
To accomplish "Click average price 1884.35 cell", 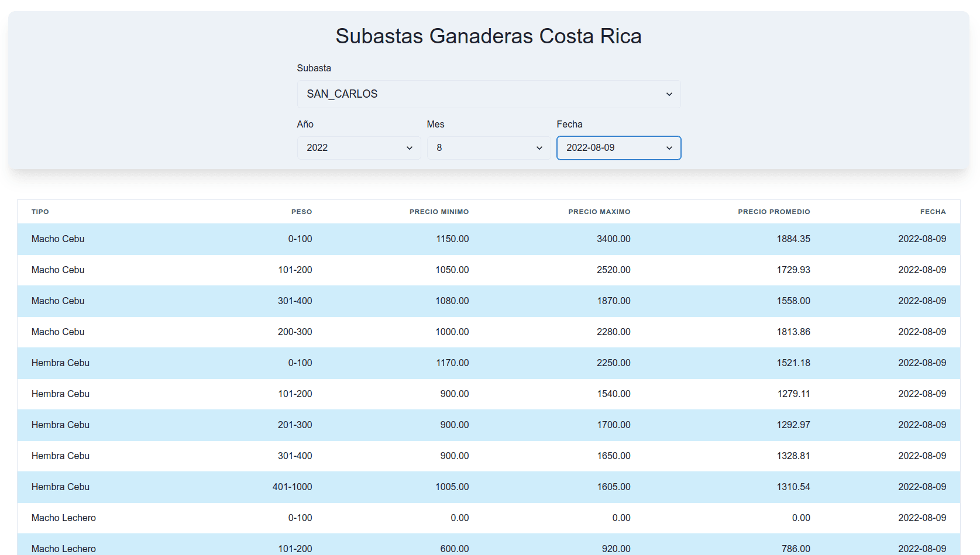I will 793,239.
